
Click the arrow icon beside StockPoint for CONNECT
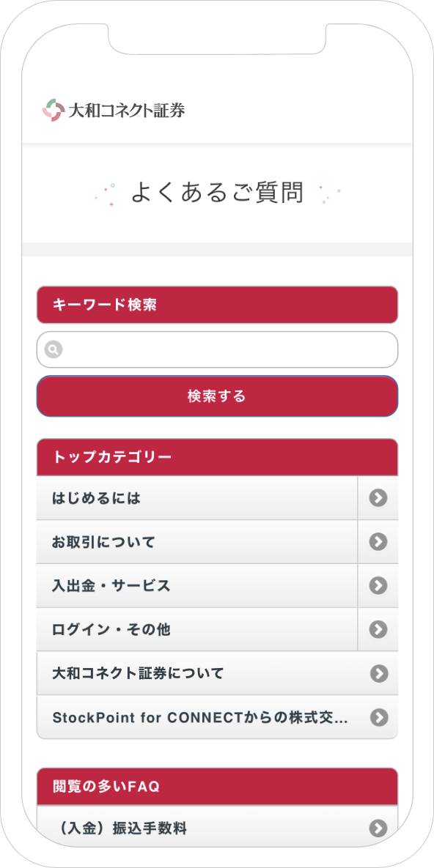(x=378, y=717)
